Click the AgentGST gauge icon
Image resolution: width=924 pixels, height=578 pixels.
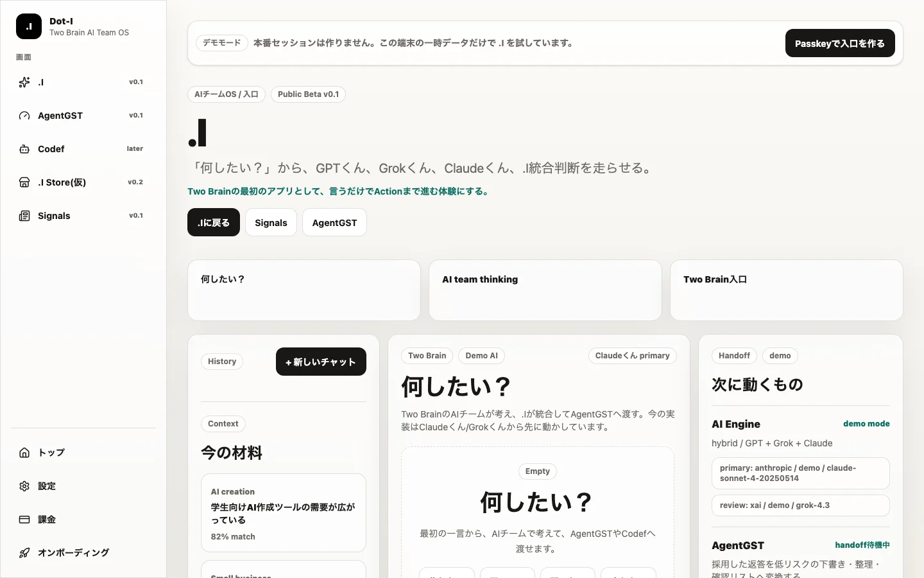tap(24, 116)
